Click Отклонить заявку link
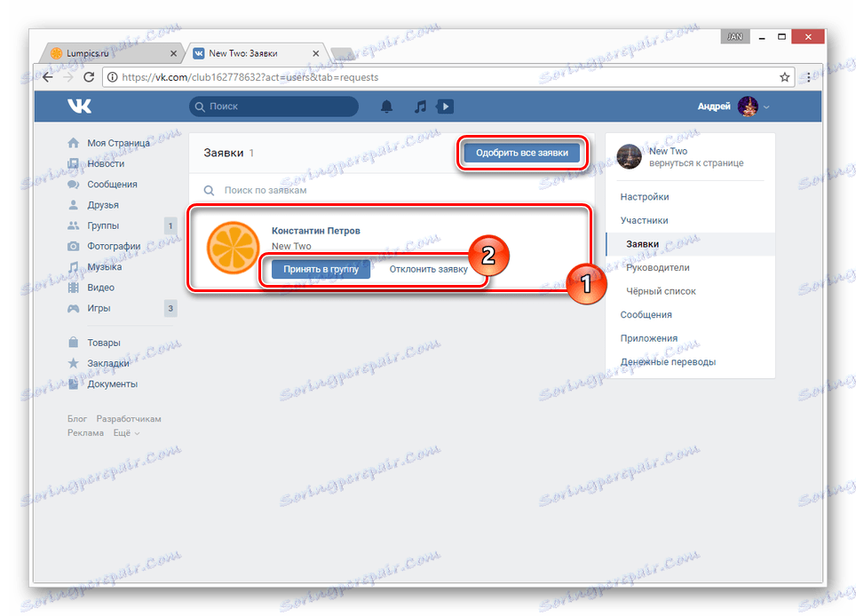 (x=429, y=269)
